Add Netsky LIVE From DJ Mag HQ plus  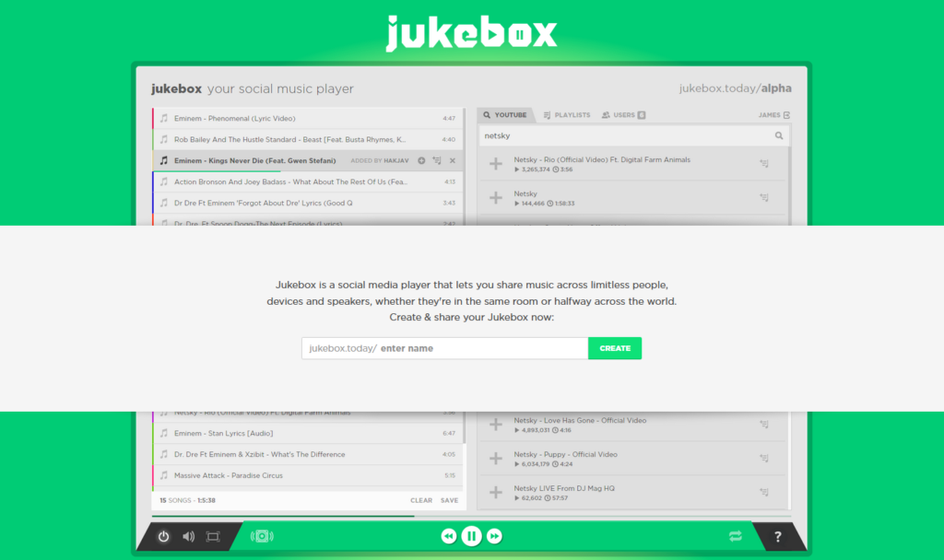495,493
